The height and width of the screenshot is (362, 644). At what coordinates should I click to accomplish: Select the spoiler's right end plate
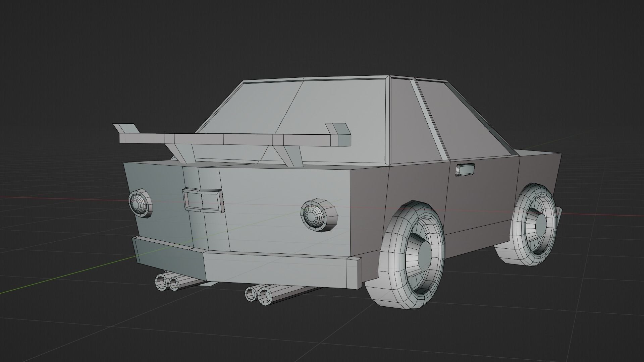[338, 134]
